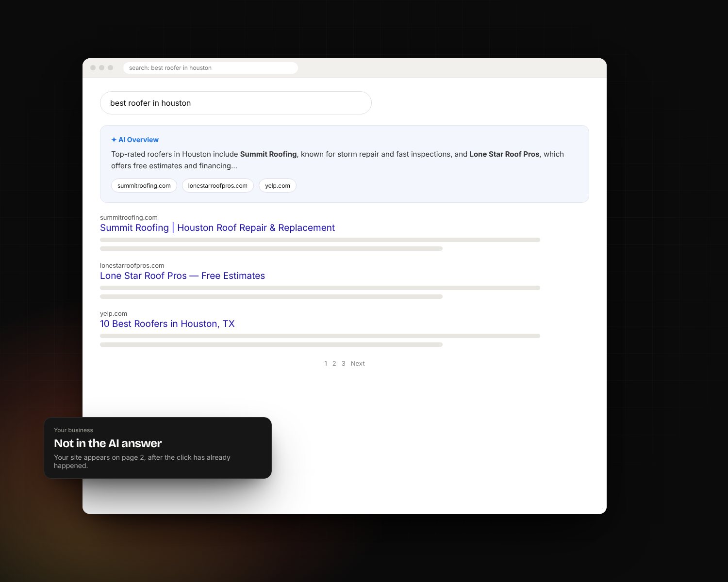Click the yelp.com URL above third result
Screen dimensions: 728x582
[114, 314]
